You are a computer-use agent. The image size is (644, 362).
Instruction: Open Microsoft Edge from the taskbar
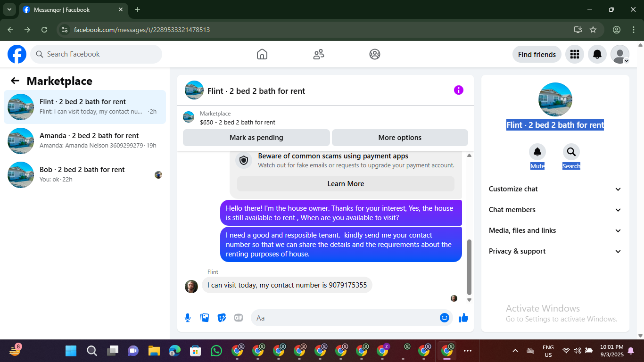click(x=175, y=351)
